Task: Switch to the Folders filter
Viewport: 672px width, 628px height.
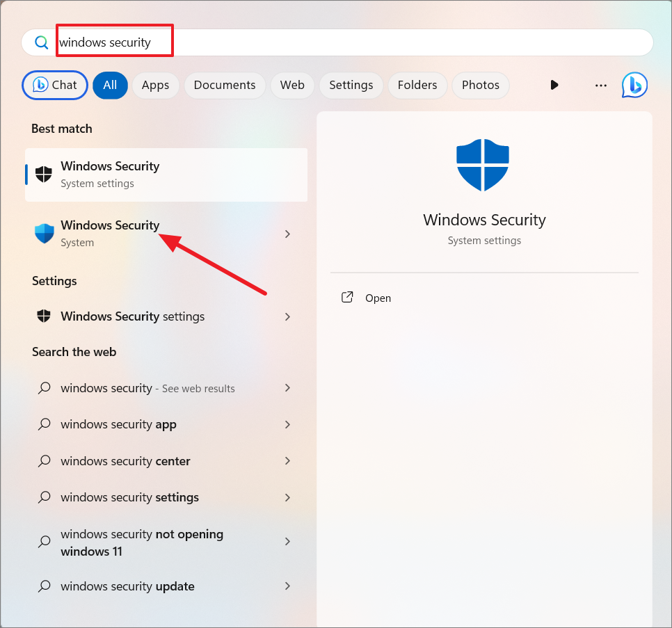Action: [417, 86]
